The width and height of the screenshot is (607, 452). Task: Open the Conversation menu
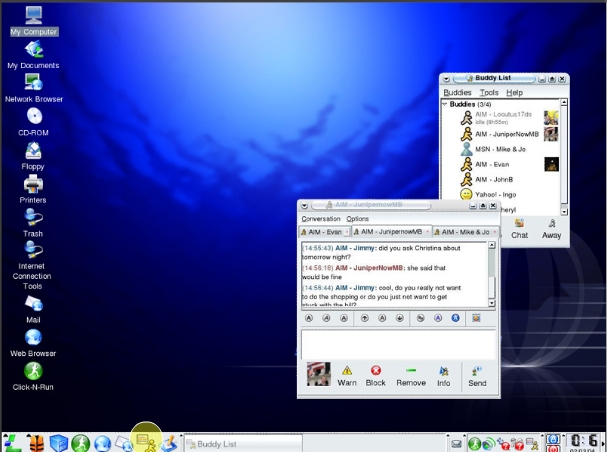pos(321,219)
